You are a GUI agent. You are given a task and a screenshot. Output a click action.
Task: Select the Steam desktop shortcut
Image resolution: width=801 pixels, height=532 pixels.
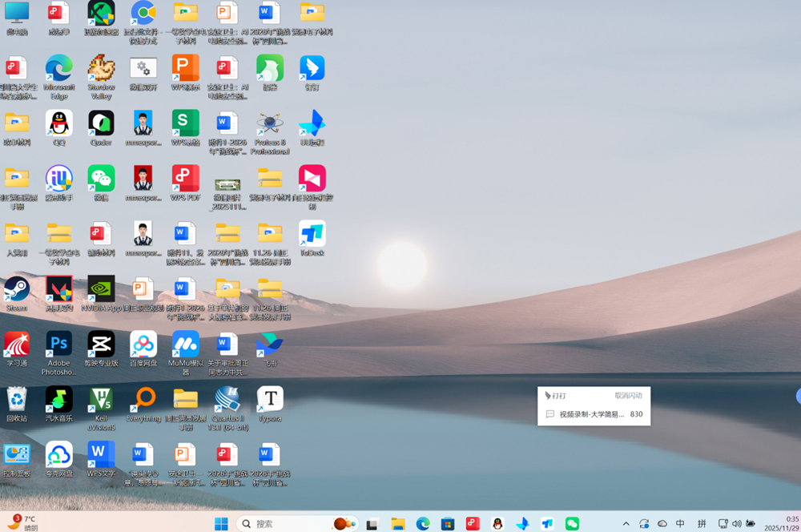click(x=17, y=290)
